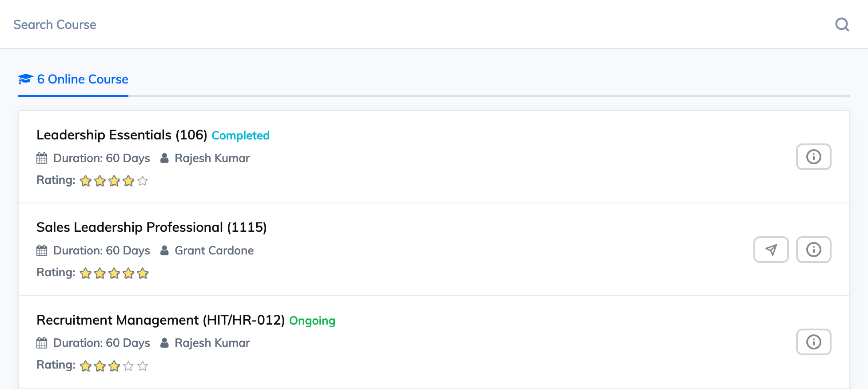This screenshot has height=389, width=868.
Task: Open Sales Leadership Professional (1115) title
Action: point(151,227)
